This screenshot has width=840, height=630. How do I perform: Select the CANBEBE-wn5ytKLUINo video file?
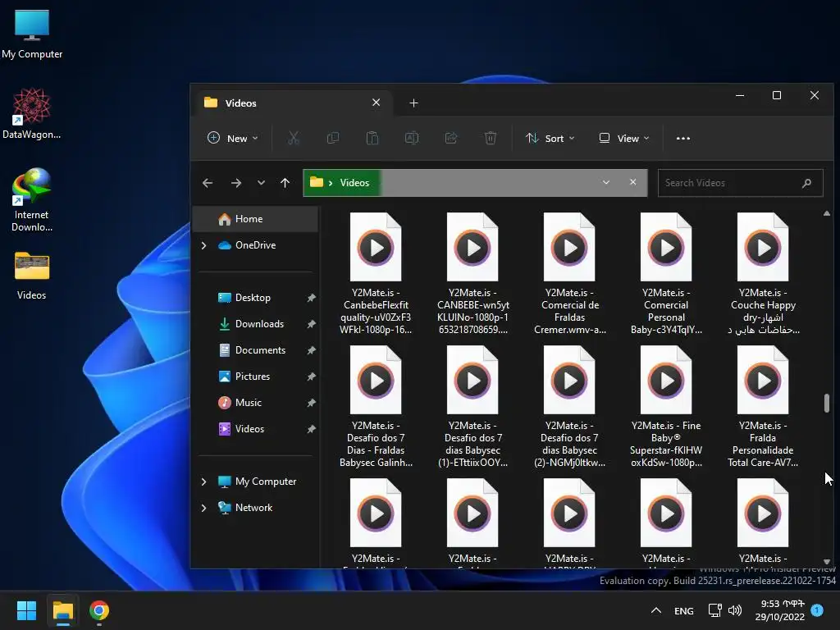(x=472, y=273)
